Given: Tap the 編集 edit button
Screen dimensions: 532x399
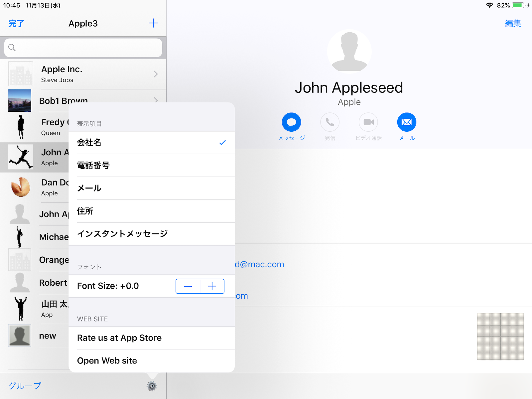Looking at the screenshot, I should tap(513, 23).
